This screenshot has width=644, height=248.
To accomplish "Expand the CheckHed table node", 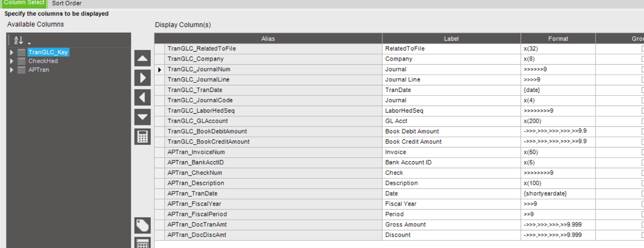I will 12,61.
